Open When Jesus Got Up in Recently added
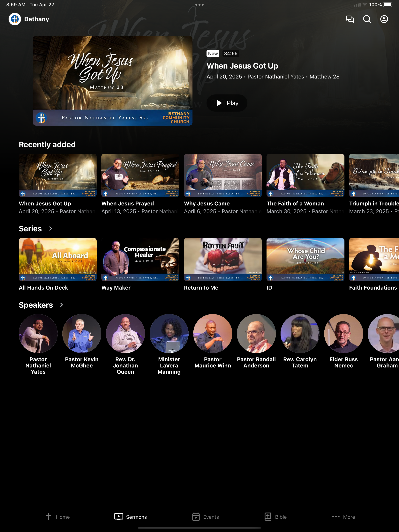399x532 pixels. pos(58,175)
